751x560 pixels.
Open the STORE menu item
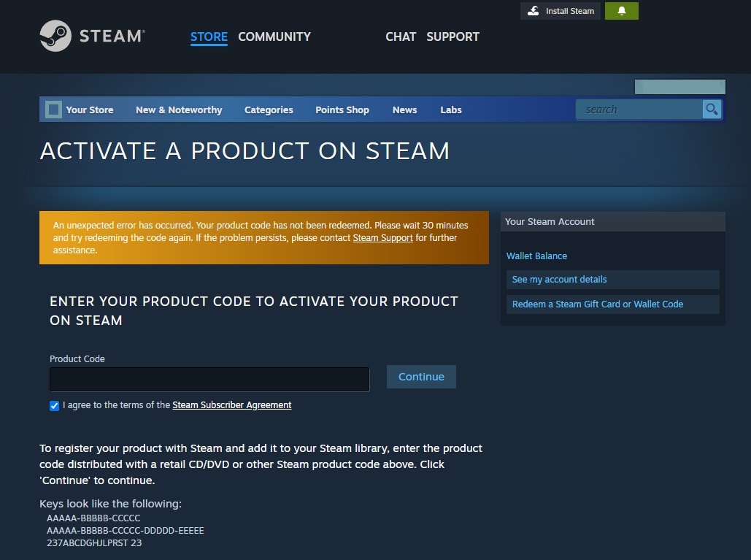[209, 37]
